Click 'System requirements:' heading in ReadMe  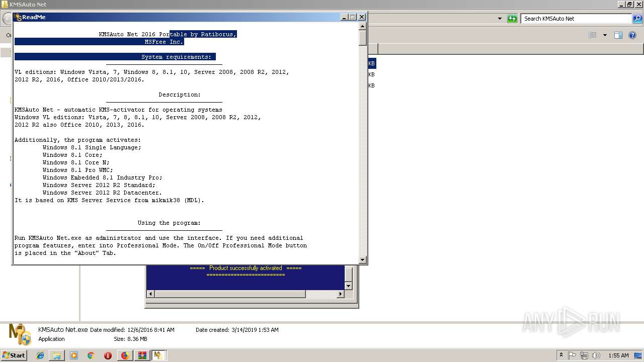pyautogui.click(x=177, y=57)
